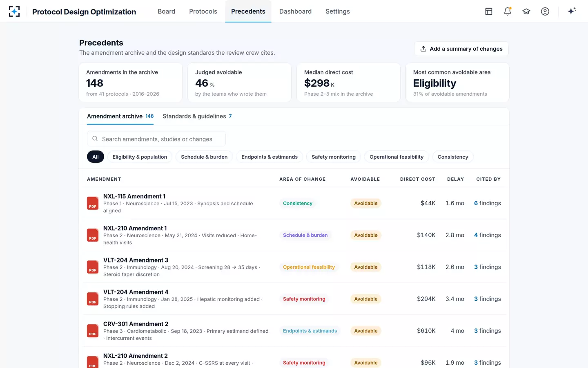Image resolution: width=588 pixels, height=368 pixels.
Task: Filter by Operational feasibility chip
Action: coord(396,157)
